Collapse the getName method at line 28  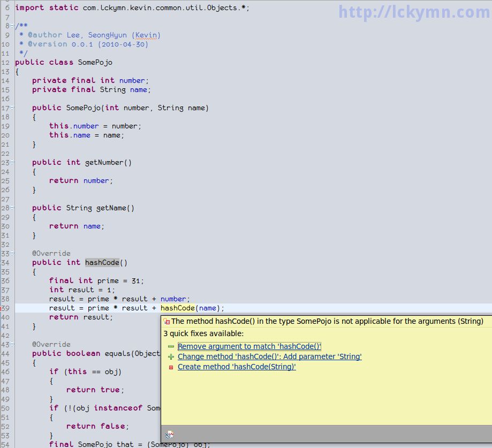12,207
